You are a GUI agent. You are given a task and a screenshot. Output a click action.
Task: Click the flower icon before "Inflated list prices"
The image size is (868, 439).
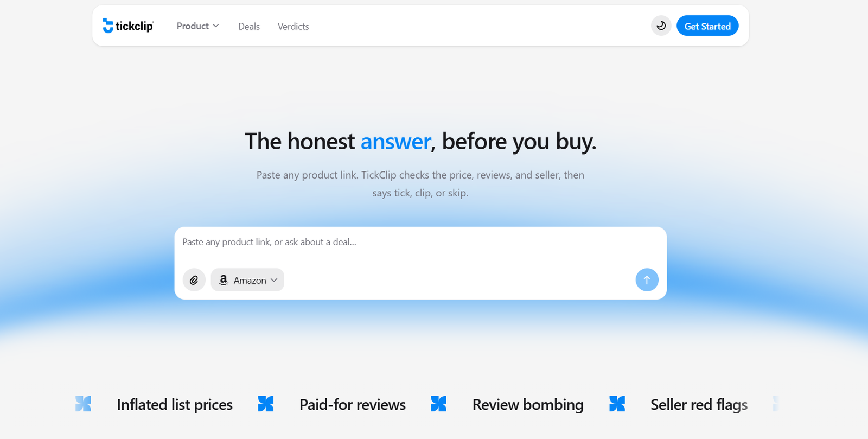83,404
